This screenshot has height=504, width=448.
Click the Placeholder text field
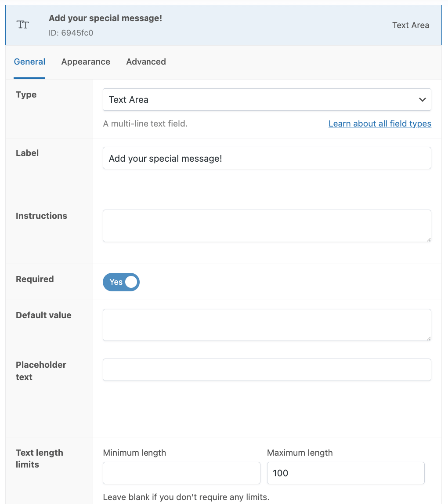coord(267,370)
